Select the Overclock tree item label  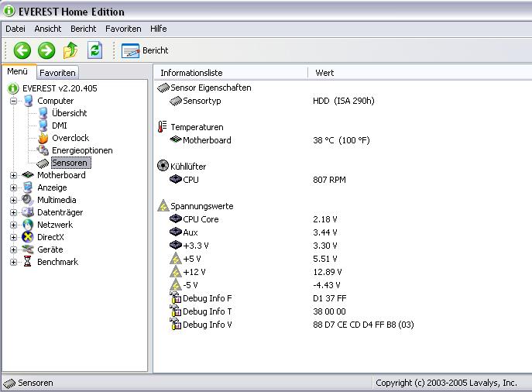[70, 138]
